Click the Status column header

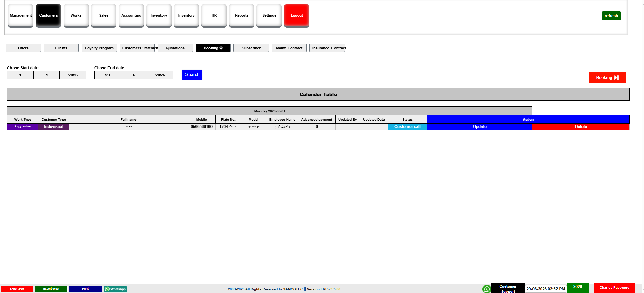coord(407,120)
